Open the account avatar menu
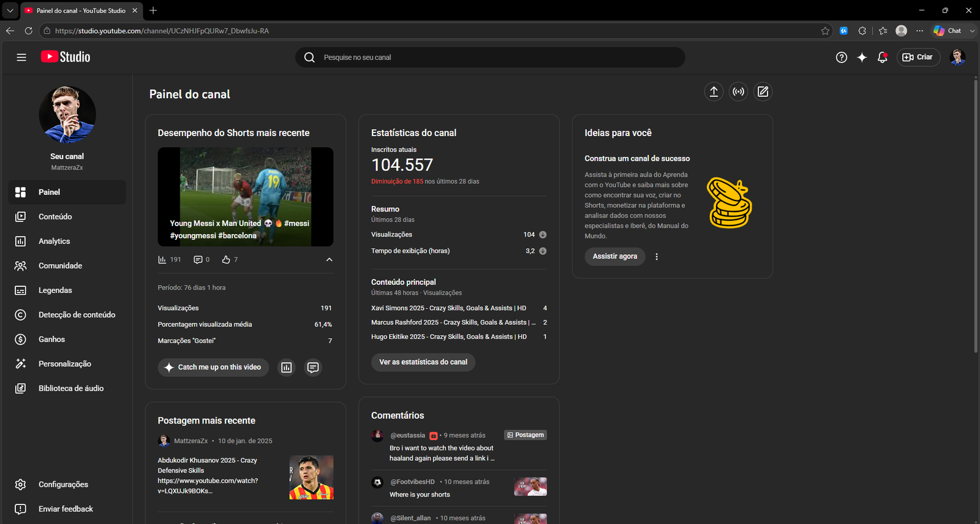Viewport: 980px width, 524px height. pos(958,57)
